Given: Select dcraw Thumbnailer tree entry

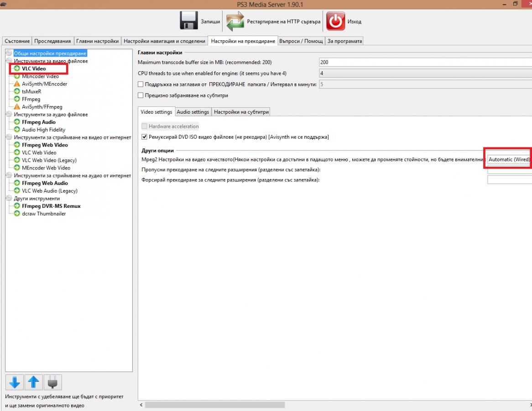Looking at the screenshot, I should (x=44, y=214).
